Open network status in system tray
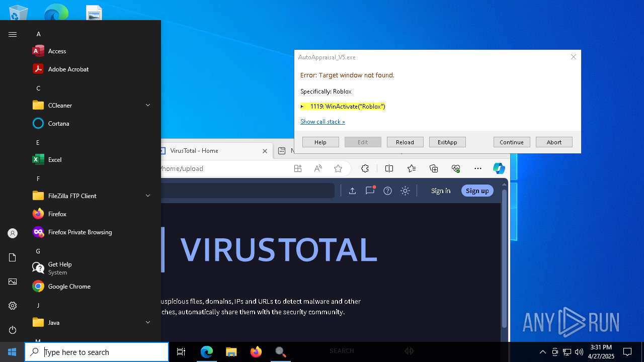The height and width of the screenshot is (362, 644). (x=567, y=352)
